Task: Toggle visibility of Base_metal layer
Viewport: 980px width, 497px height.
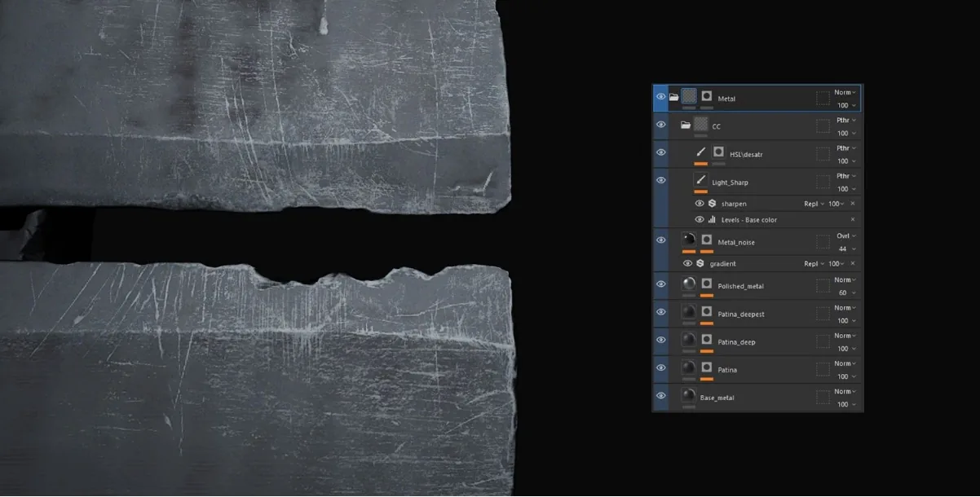Action: pos(660,395)
